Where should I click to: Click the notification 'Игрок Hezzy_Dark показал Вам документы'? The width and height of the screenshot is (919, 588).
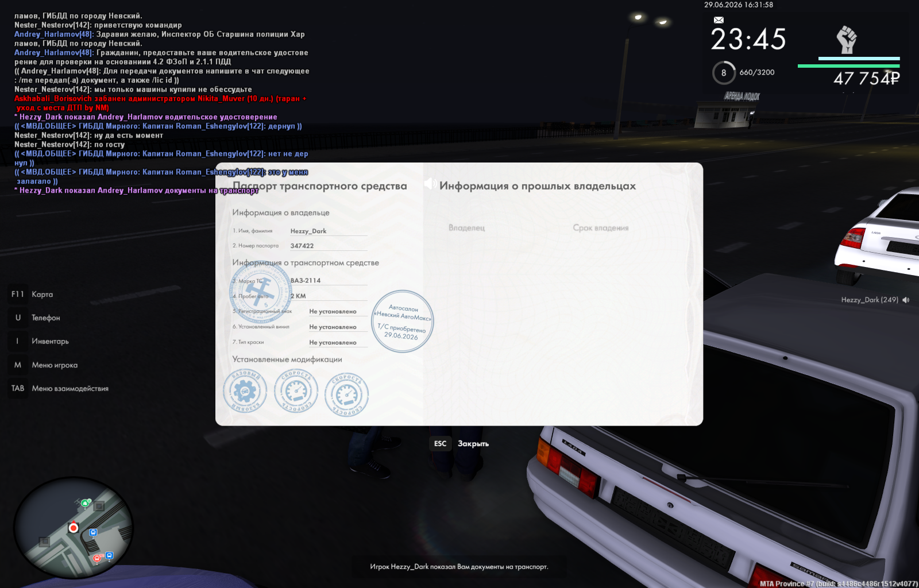coord(459,567)
